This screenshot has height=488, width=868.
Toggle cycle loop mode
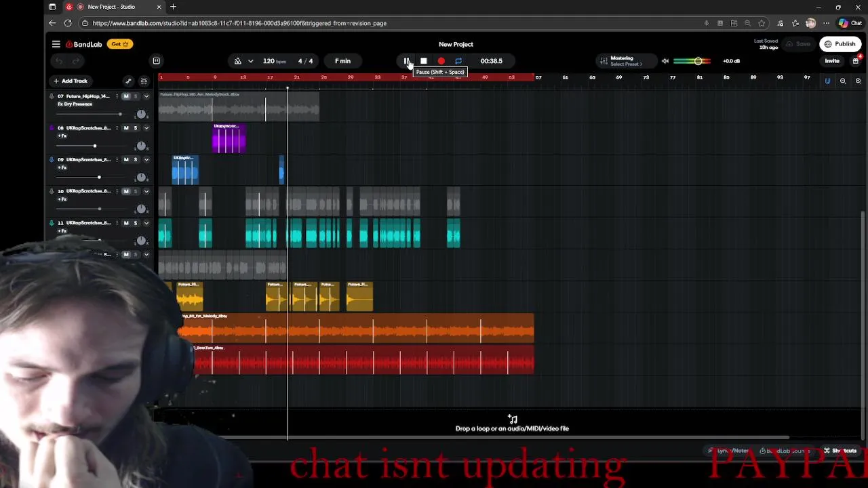click(458, 61)
